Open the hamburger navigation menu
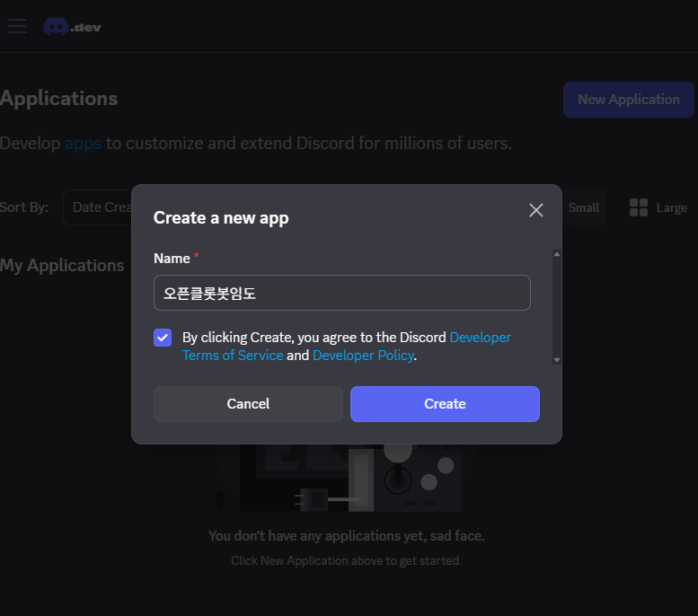 [x=17, y=26]
